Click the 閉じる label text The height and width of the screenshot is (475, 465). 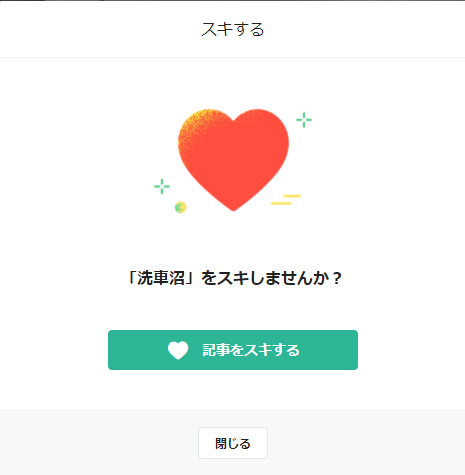click(x=233, y=444)
